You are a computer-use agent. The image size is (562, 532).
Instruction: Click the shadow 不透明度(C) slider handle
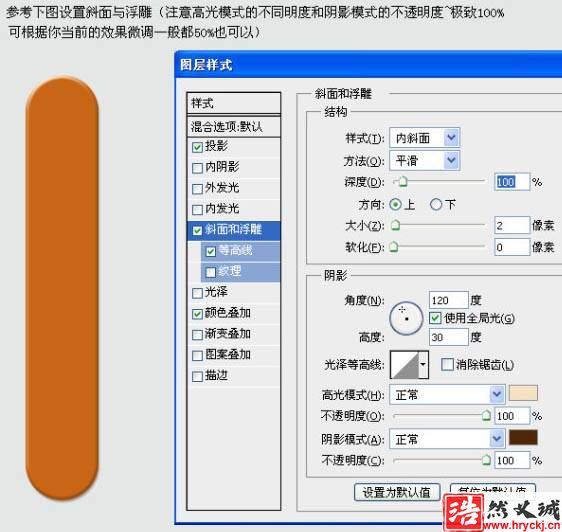(x=486, y=460)
